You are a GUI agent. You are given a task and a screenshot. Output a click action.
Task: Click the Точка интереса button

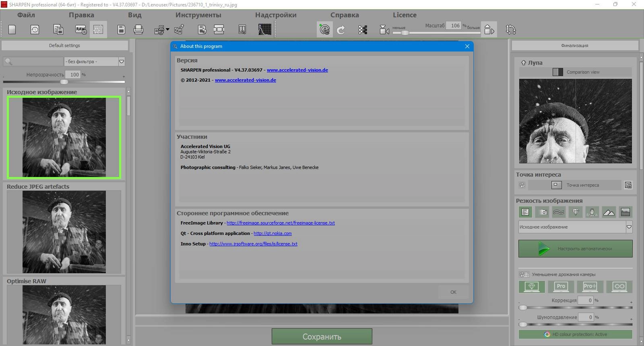click(574, 185)
